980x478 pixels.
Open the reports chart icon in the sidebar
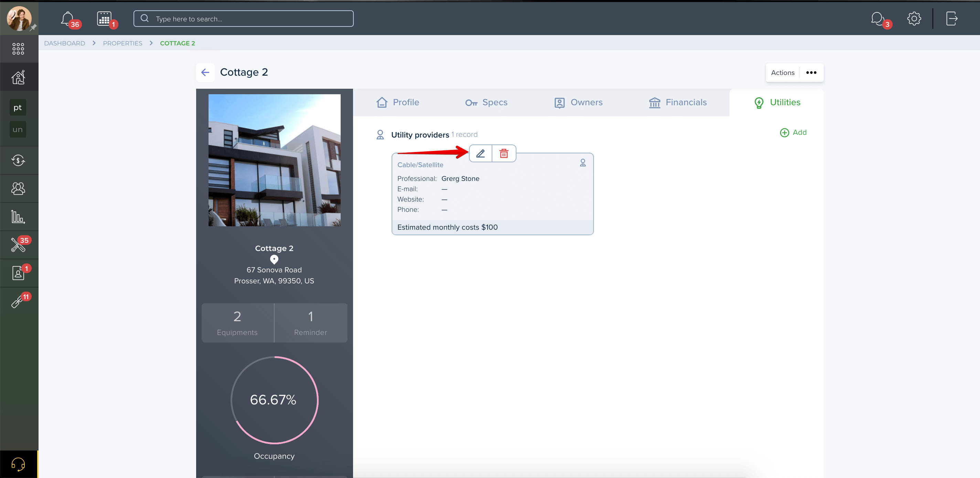[18, 217]
